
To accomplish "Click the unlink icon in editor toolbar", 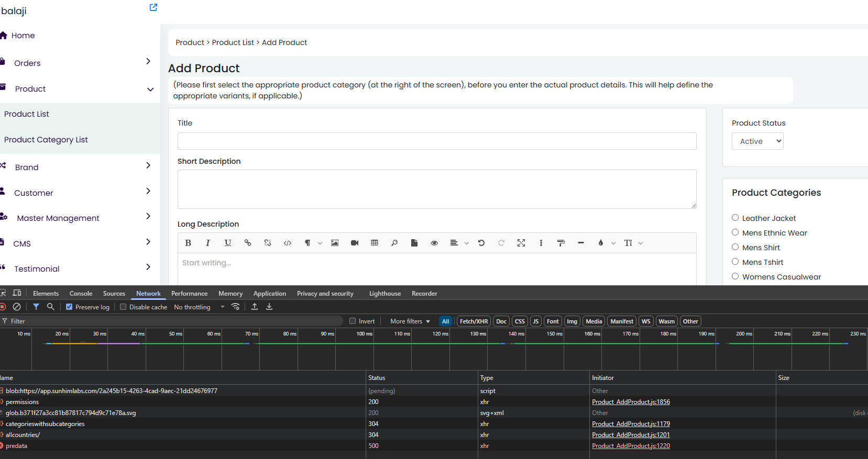I will [x=268, y=243].
